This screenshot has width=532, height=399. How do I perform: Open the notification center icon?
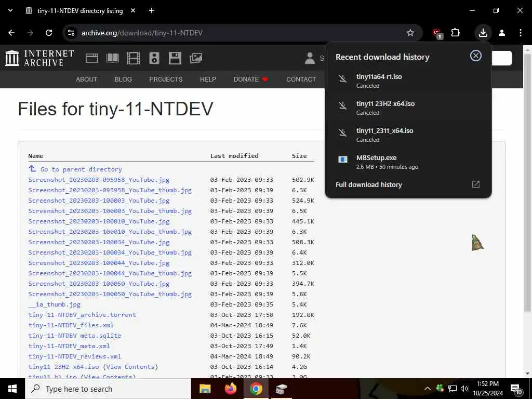coord(516,389)
